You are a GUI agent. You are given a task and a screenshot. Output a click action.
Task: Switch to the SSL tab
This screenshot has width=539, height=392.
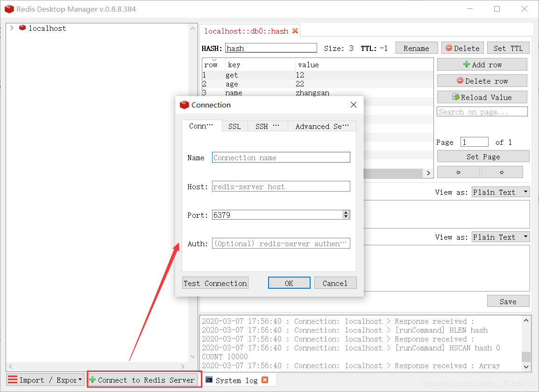pos(234,126)
